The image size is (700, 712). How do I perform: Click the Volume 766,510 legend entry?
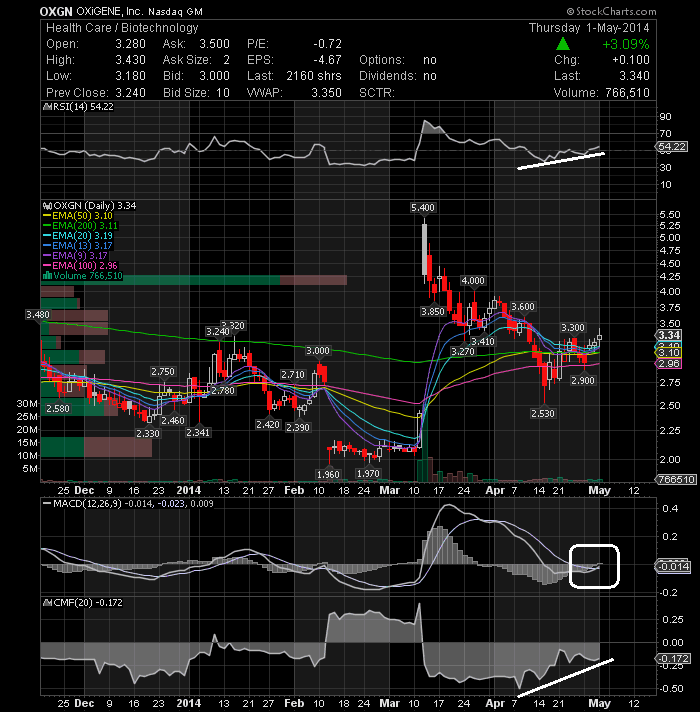pyautogui.click(x=83, y=276)
